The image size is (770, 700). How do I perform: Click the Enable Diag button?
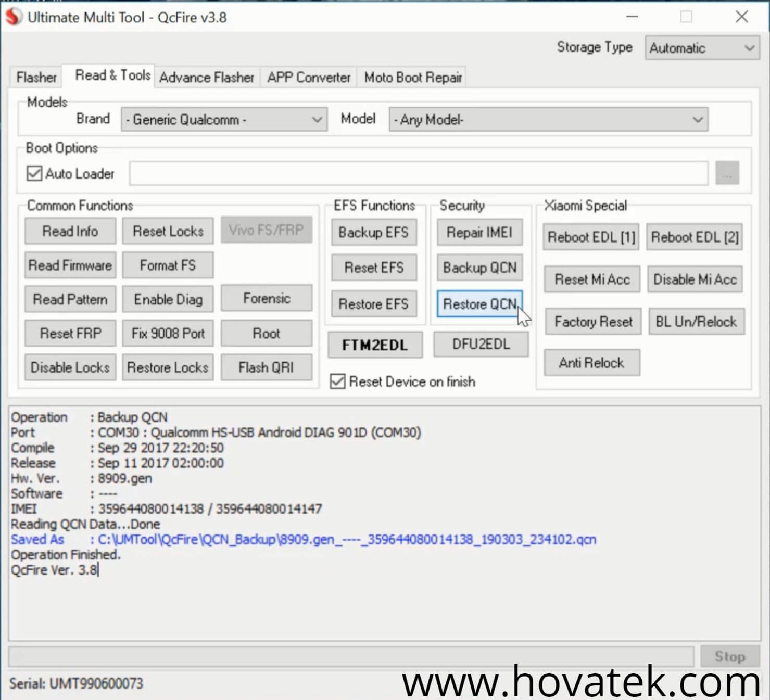click(x=168, y=299)
